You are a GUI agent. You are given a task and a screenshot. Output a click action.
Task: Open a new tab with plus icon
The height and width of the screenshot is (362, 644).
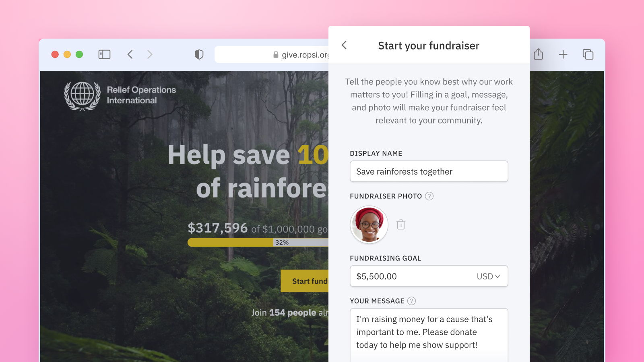click(x=563, y=54)
